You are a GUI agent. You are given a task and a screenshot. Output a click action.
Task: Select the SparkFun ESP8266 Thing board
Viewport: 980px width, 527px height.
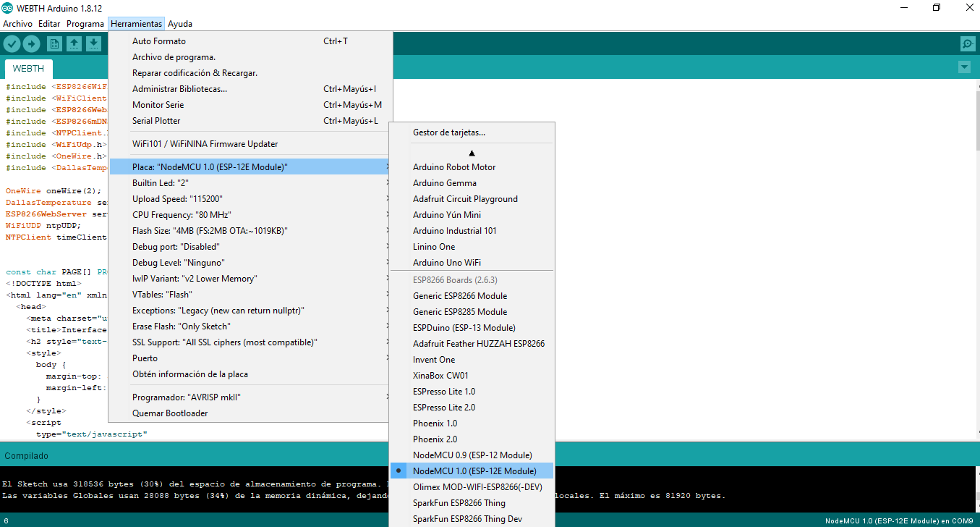(472, 503)
